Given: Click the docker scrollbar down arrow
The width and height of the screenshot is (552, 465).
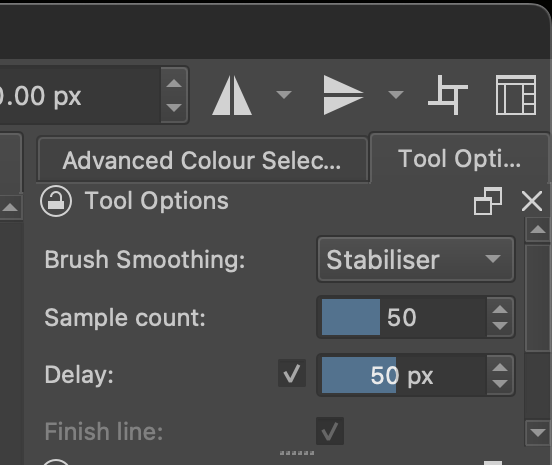Looking at the screenshot, I should pos(538,433).
